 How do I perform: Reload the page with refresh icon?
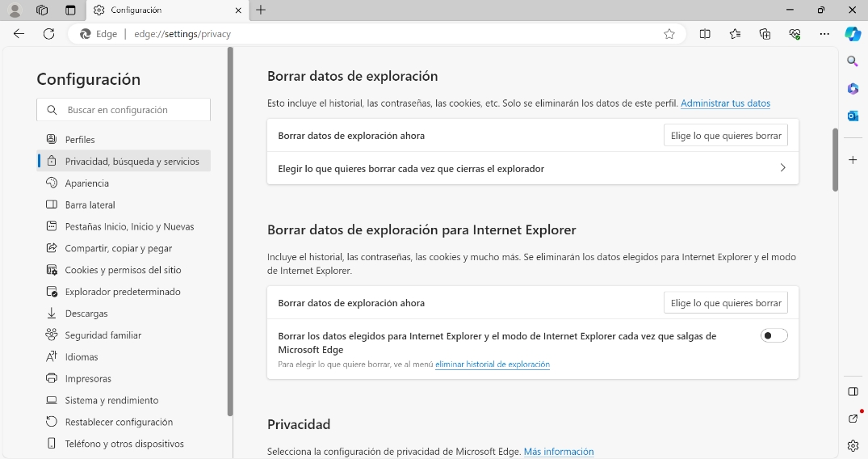coord(48,34)
